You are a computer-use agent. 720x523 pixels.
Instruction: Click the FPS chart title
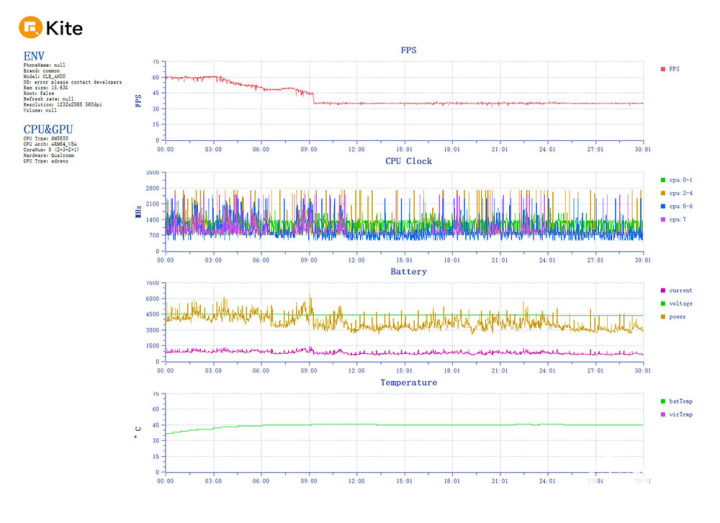pyautogui.click(x=407, y=49)
